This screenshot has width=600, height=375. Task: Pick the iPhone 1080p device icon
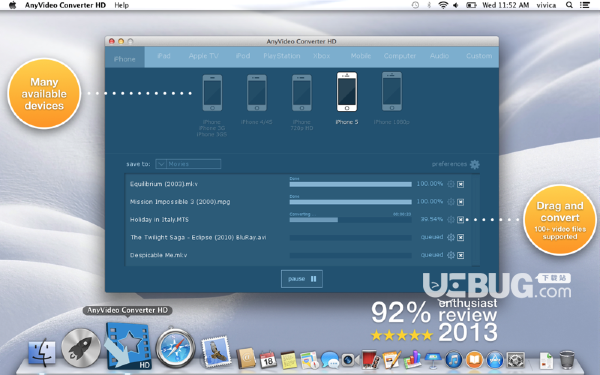(x=391, y=91)
